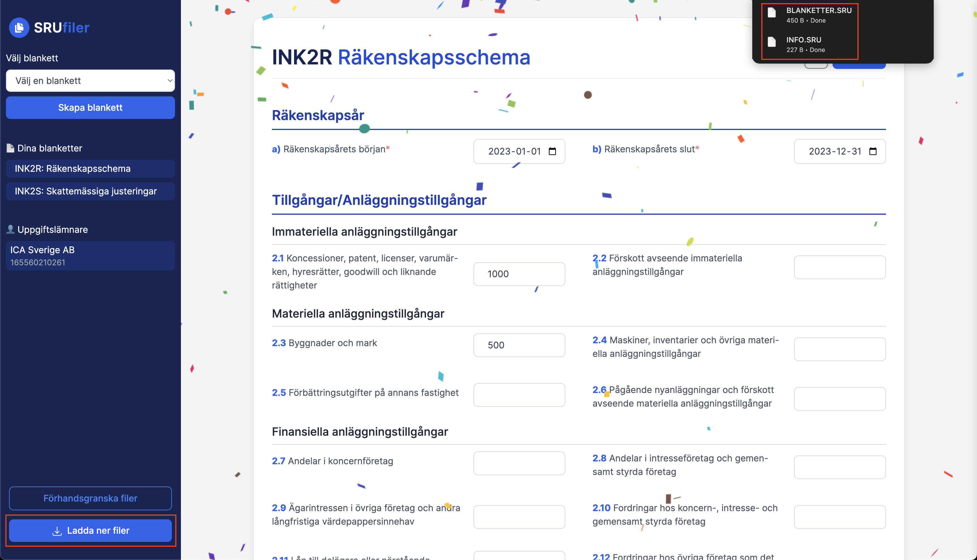
Task: Click field 2.3 Byggnader och mark
Action: (519, 345)
